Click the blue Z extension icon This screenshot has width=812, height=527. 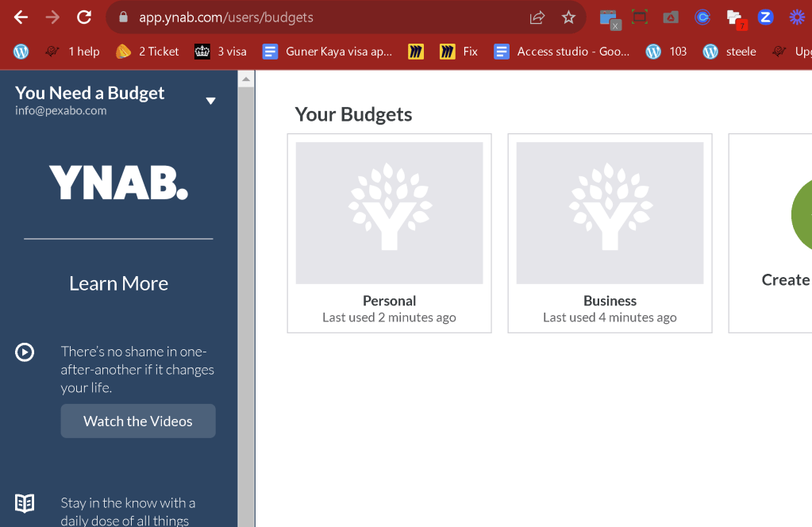(765, 17)
